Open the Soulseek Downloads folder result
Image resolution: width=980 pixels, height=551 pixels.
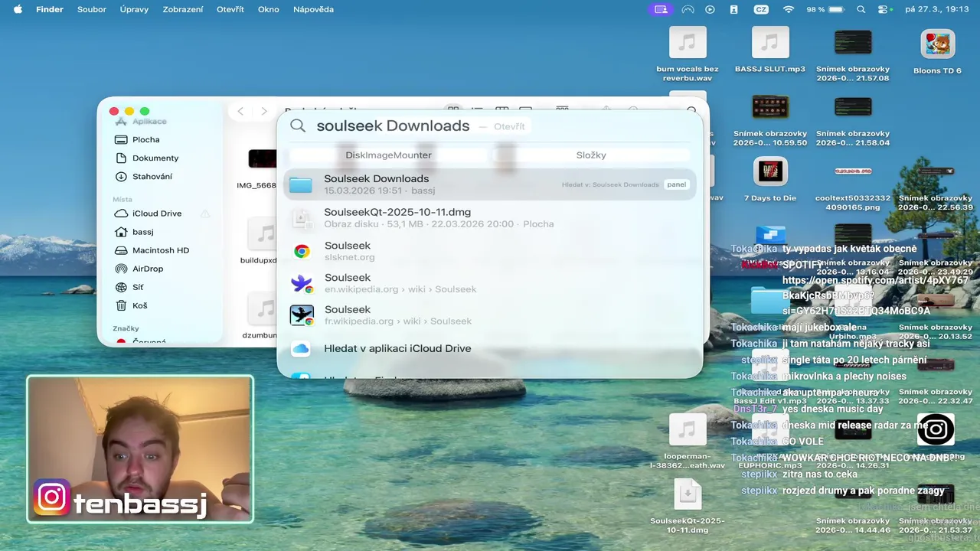(x=489, y=184)
